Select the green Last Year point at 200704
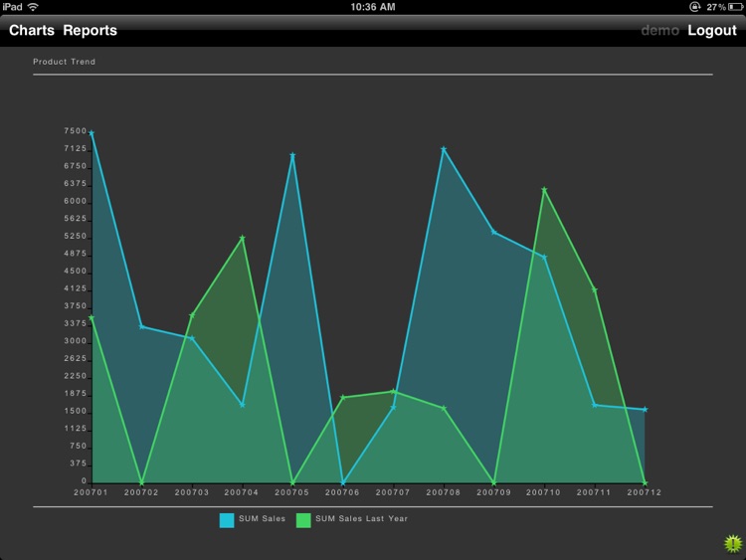Screen dimensions: 746x560 tap(242, 238)
